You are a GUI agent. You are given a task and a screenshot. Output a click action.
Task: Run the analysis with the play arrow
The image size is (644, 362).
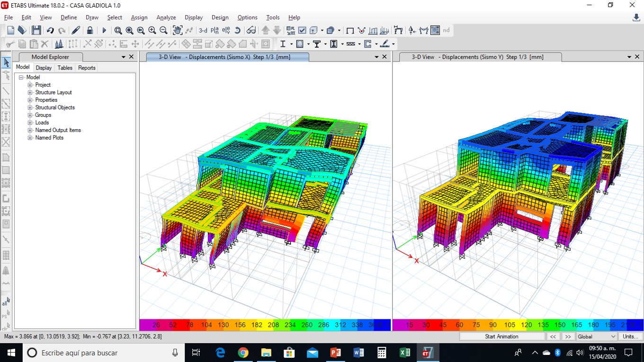(x=104, y=30)
